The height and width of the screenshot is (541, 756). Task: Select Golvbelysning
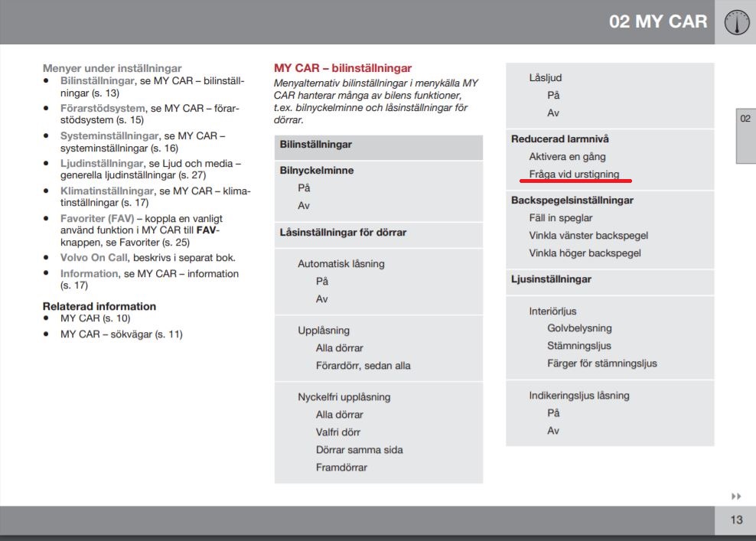click(x=579, y=328)
